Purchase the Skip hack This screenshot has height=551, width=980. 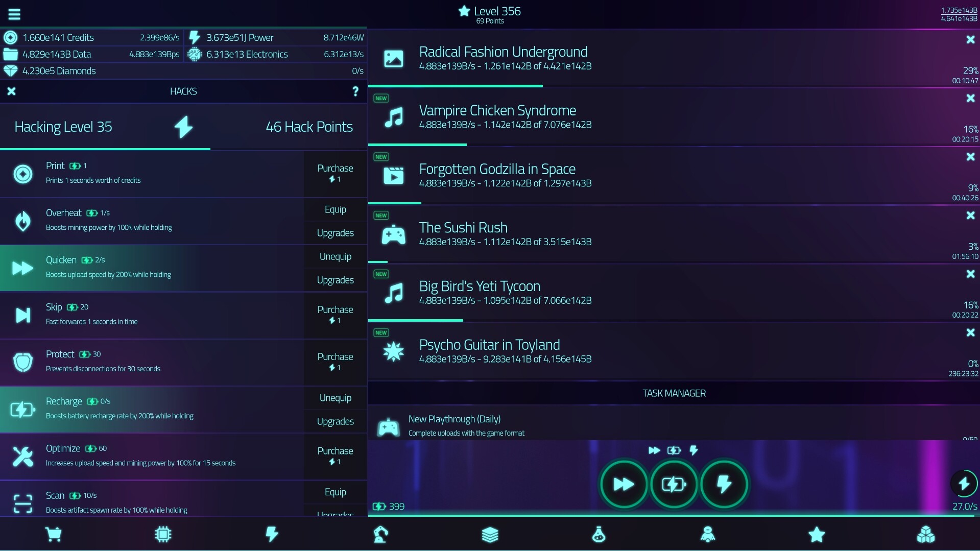[x=335, y=315]
